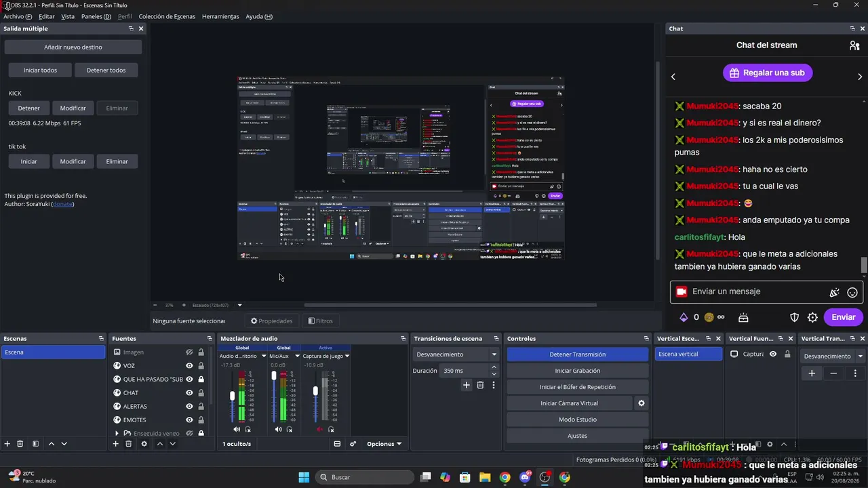This screenshot has width=868, height=488.
Task: Open the chat moderation shield icon
Action: (x=795, y=317)
